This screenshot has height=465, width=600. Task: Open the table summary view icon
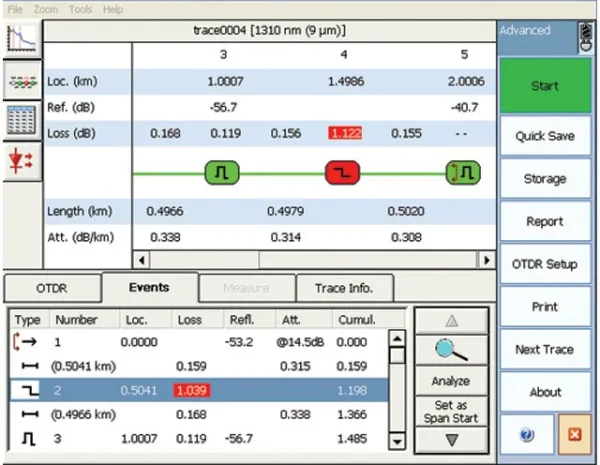click(19, 121)
